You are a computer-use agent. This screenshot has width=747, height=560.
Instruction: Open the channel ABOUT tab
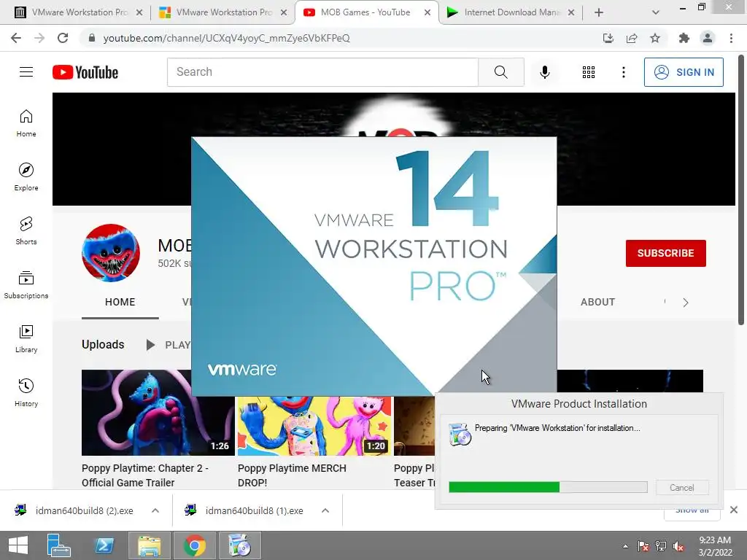(597, 302)
